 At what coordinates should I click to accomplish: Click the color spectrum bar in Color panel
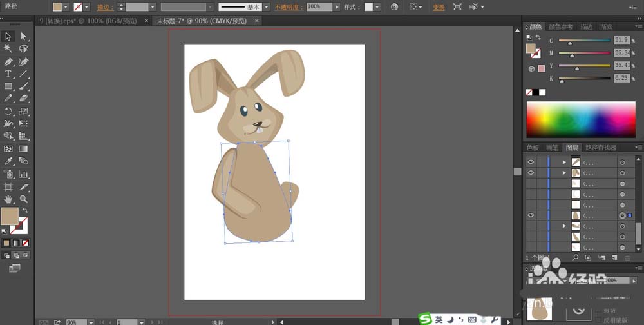click(x=581, y=119)
